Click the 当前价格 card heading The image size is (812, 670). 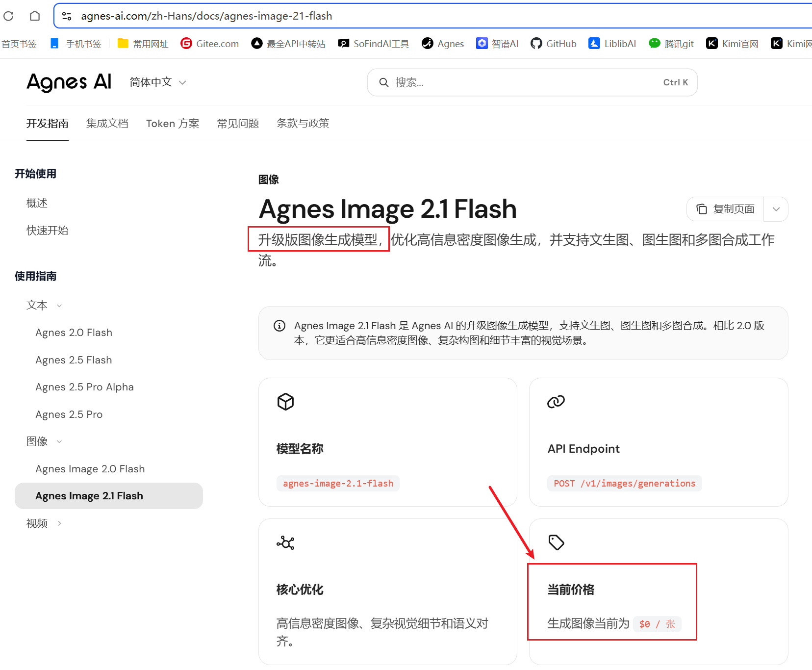click(x=571, y=590)
